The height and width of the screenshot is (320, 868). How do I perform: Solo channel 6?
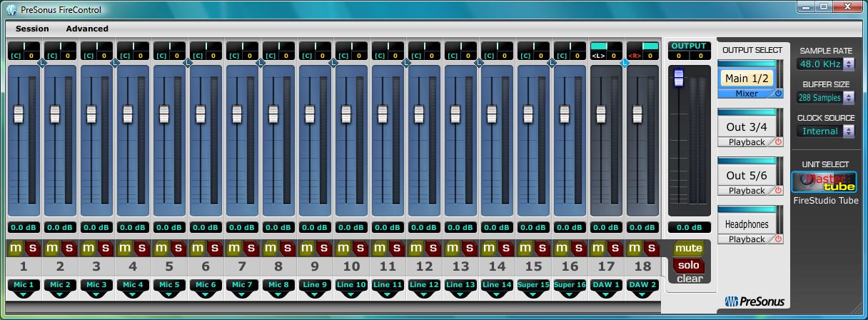pos(214,248)
